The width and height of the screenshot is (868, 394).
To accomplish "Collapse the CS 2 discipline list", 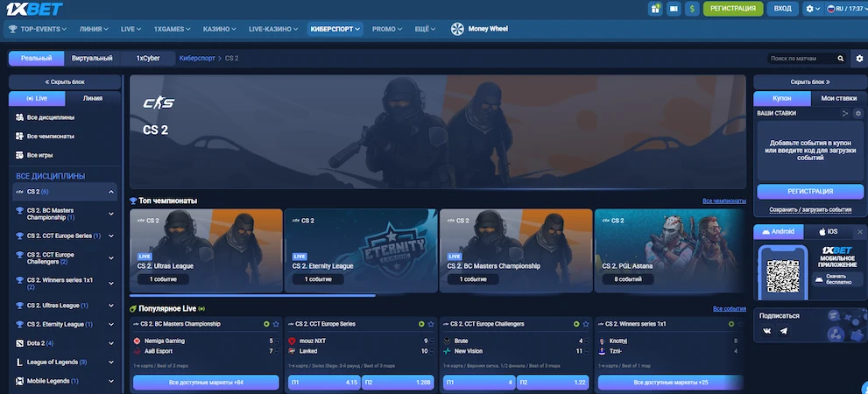I will [110, 192].
